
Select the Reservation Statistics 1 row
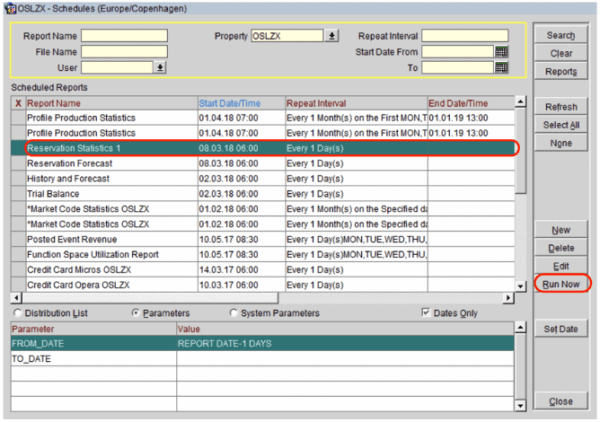click(263, 148)
